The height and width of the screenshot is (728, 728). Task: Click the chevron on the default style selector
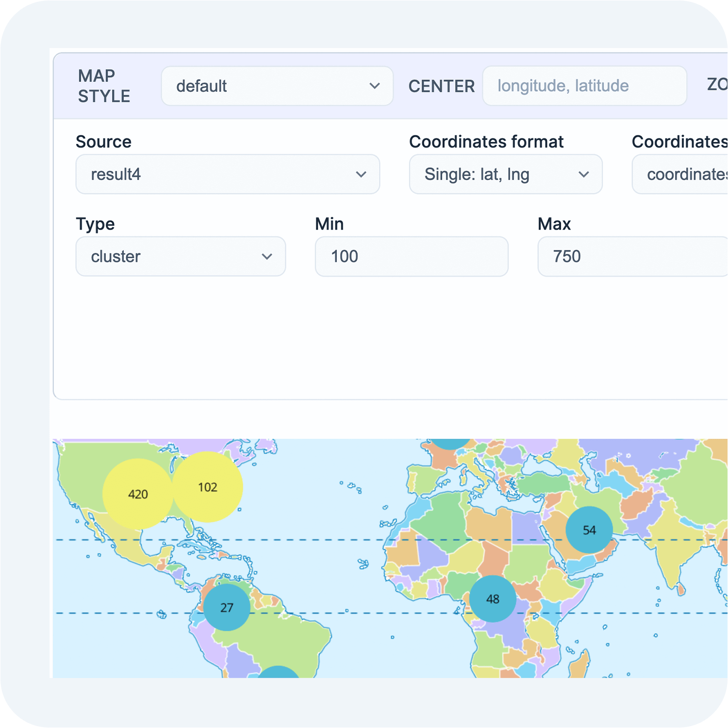click(x=375, y=86)
